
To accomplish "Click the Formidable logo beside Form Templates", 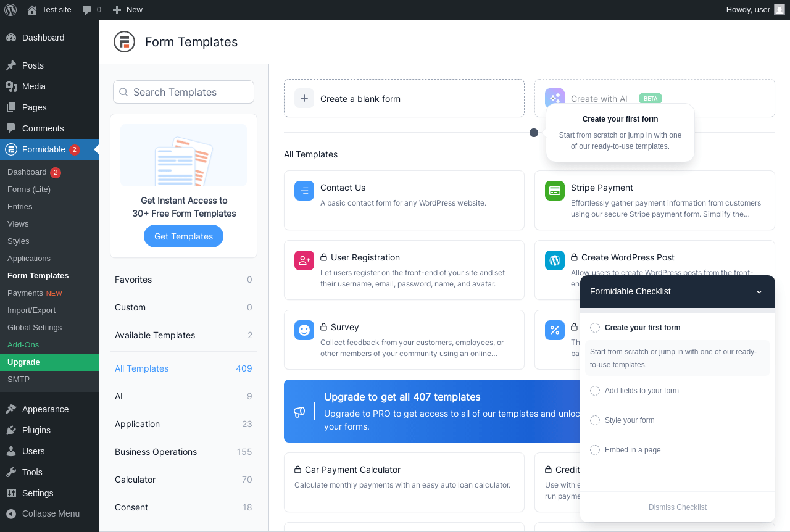I will coord(124,42).
